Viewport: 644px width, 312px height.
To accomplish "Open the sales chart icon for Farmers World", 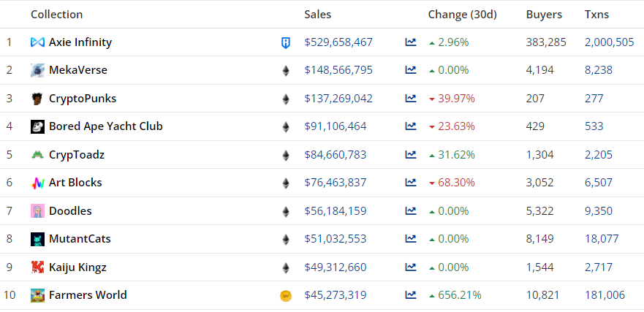I will click(x=411, y=295).
